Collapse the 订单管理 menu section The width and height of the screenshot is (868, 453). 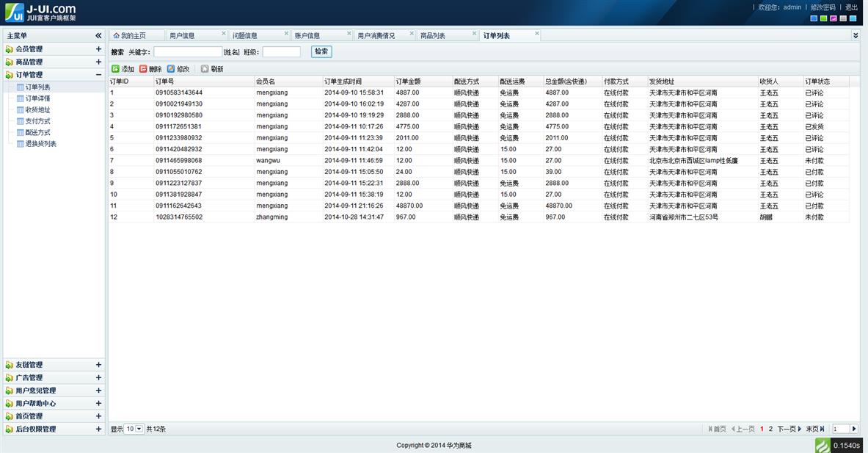(x=98, y=75)
